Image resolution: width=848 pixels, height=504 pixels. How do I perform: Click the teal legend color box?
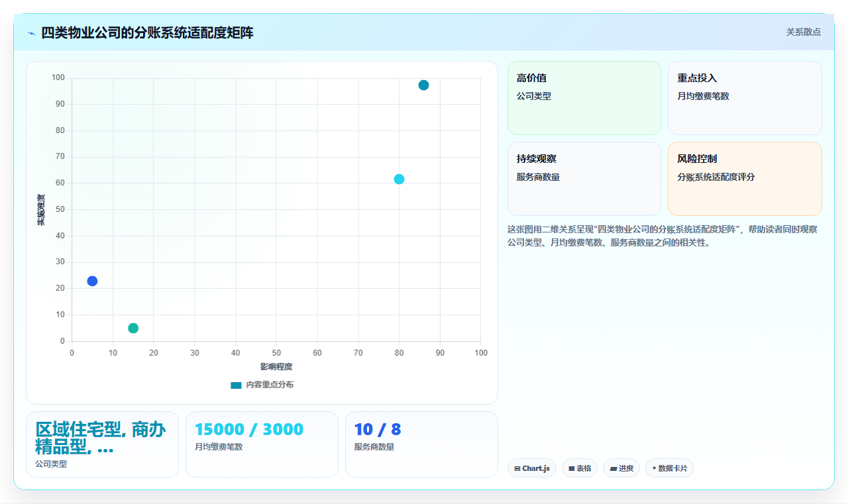click(x=236, y=385)
